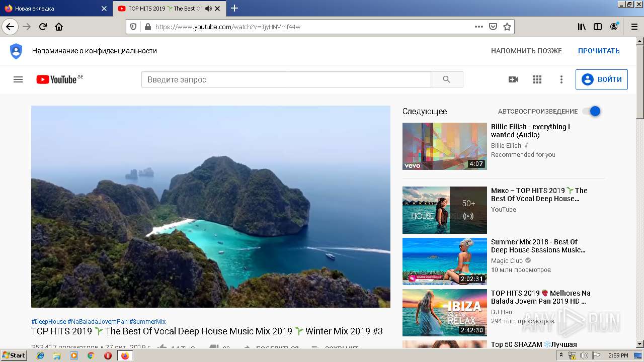The width and height of the screenshot is (644, 362).
Task: Open TOP HITS 2019 Melhores Na Balada title
Action: pyautogui.click(x=541, y=297)
